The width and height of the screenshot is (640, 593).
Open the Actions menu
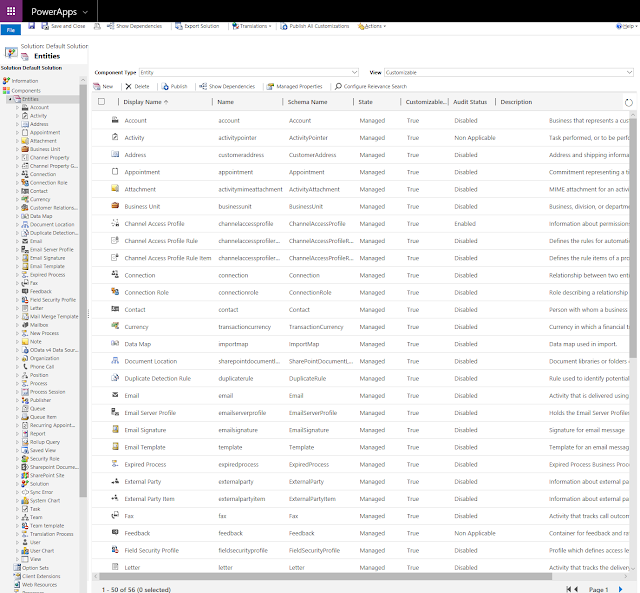371,26
